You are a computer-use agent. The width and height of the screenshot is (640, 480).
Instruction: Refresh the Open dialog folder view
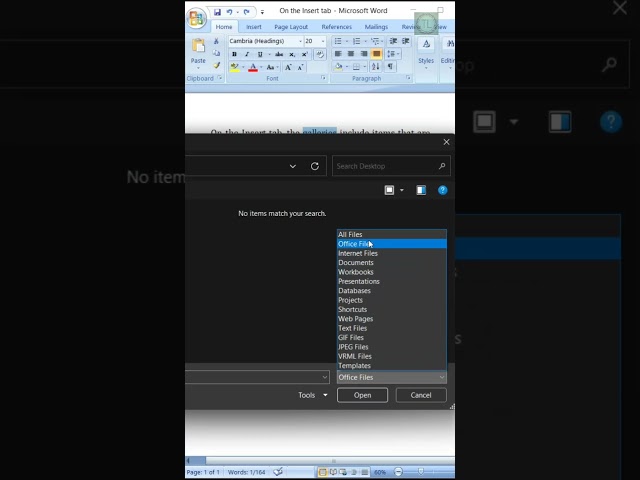pyautogui.click(x=315, y=166)
